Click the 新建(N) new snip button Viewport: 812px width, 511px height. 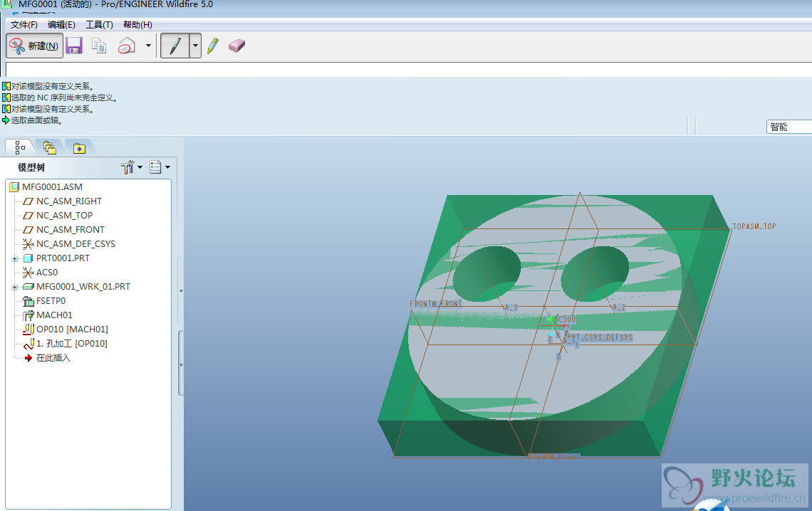[35, 46]
